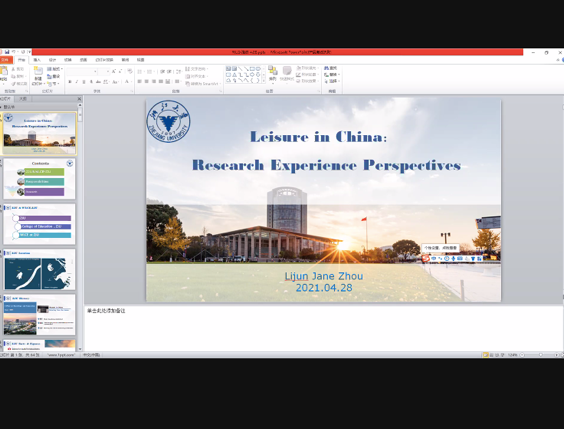This screenshot has height=429, width=564.
Task: Toggle Bold formatting in Font group
Action: (70, 82)
